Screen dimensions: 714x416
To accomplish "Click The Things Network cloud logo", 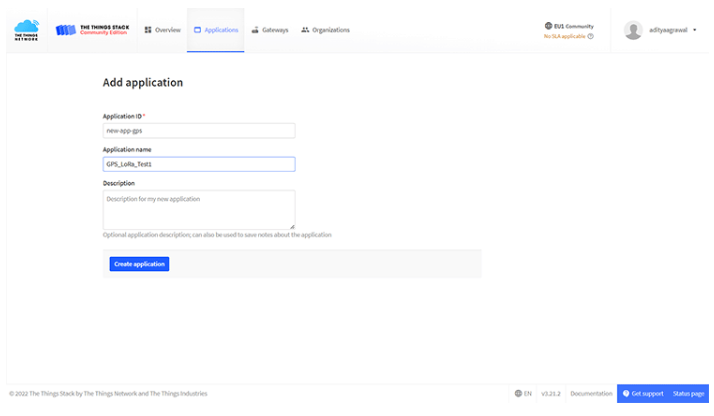I will [25, 29].
